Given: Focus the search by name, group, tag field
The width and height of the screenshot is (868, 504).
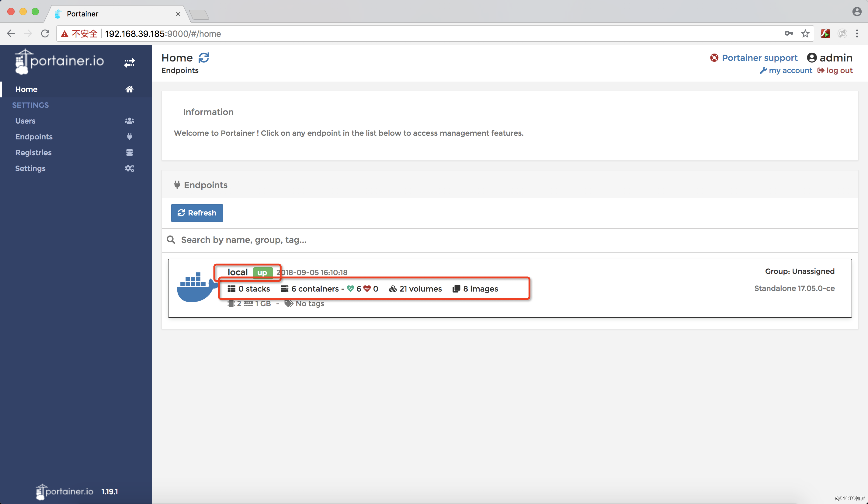Looking at the screenshot, I should point(510,240).
